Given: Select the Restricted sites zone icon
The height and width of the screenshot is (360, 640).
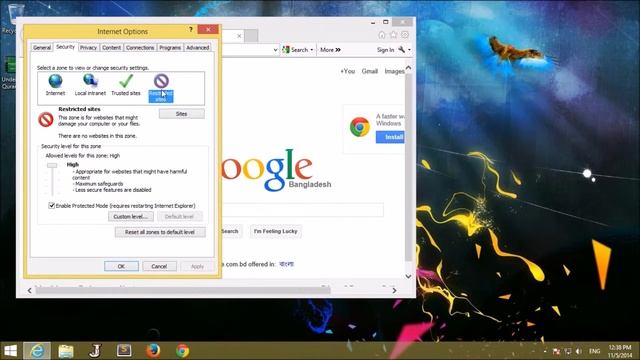Looking at the screenshot, I should coord(161,81).
